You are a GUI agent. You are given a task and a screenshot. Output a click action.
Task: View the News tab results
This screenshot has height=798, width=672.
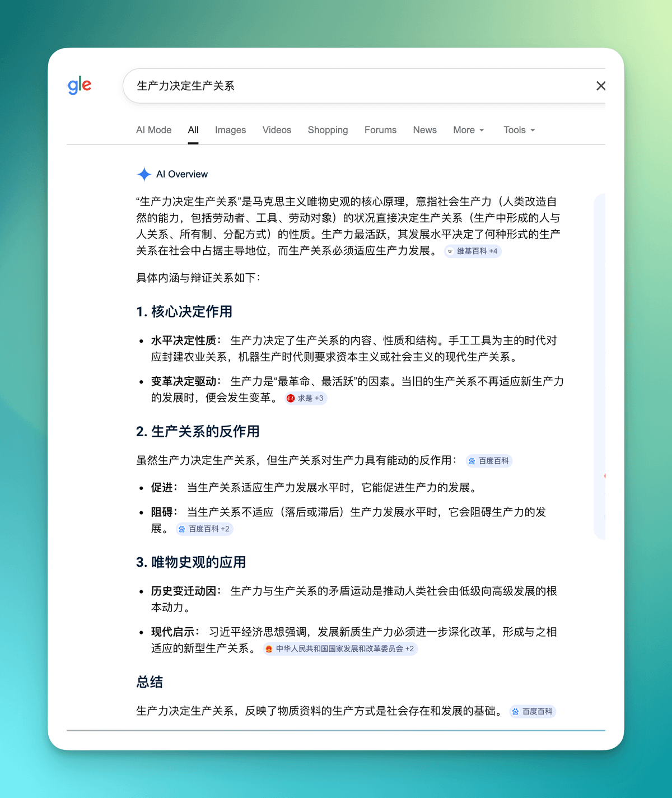pyautogui.click(x=424, y=130)
